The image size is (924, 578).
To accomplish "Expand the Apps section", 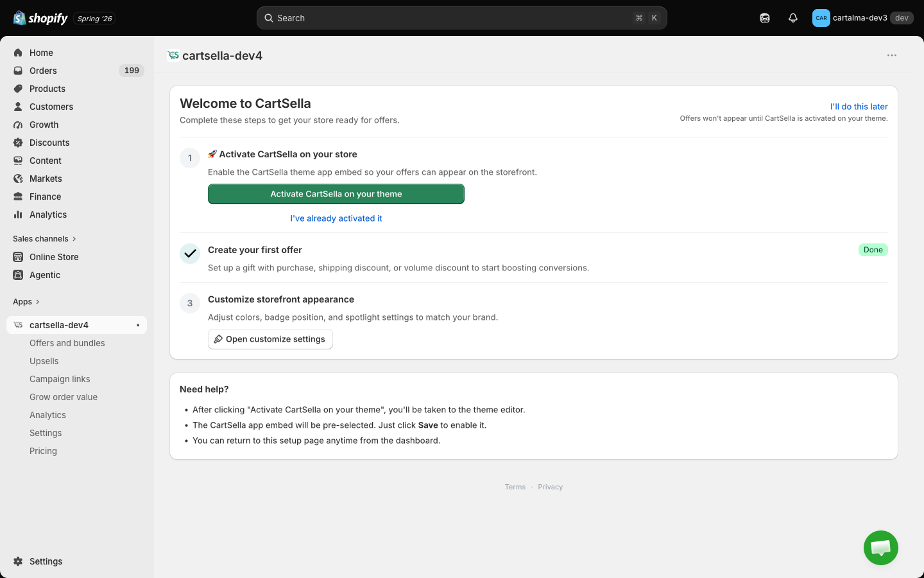I will pyautogui.click(x=26, y=302).
